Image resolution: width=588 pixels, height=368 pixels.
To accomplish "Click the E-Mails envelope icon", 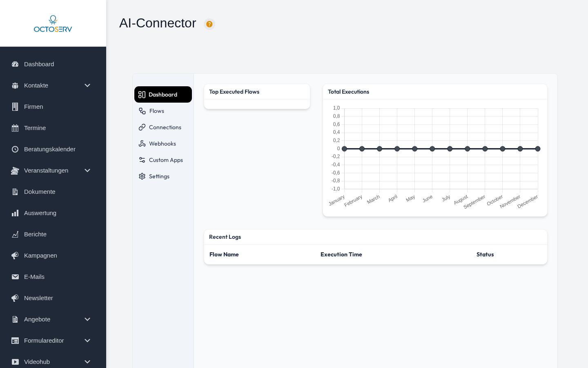I will click(15, 277).
